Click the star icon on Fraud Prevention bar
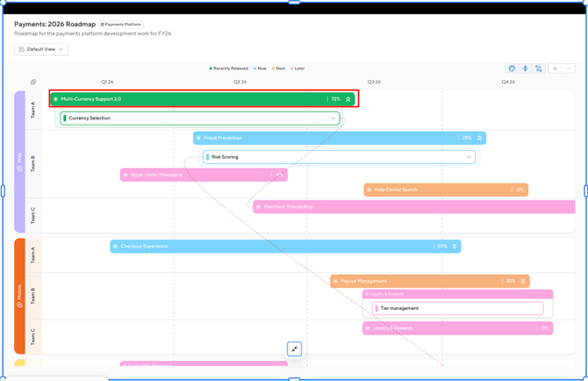 click(x=198, y=138)
